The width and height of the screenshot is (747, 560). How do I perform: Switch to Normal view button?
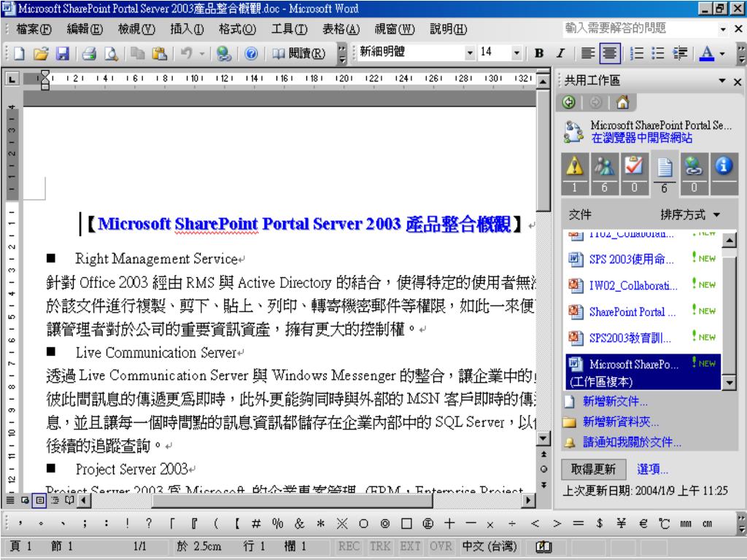pos(10,500)
